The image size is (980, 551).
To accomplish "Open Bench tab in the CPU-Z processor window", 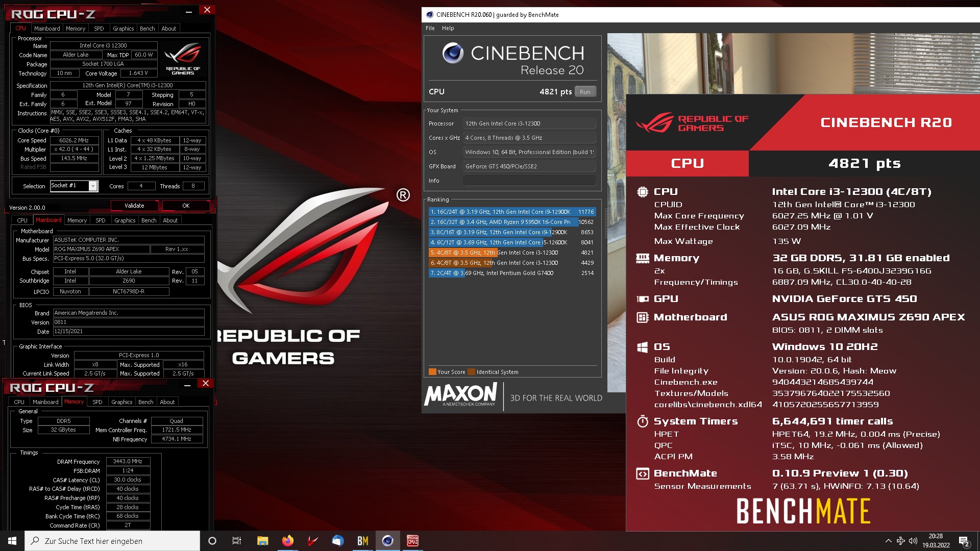I will [x=147, y=29].
